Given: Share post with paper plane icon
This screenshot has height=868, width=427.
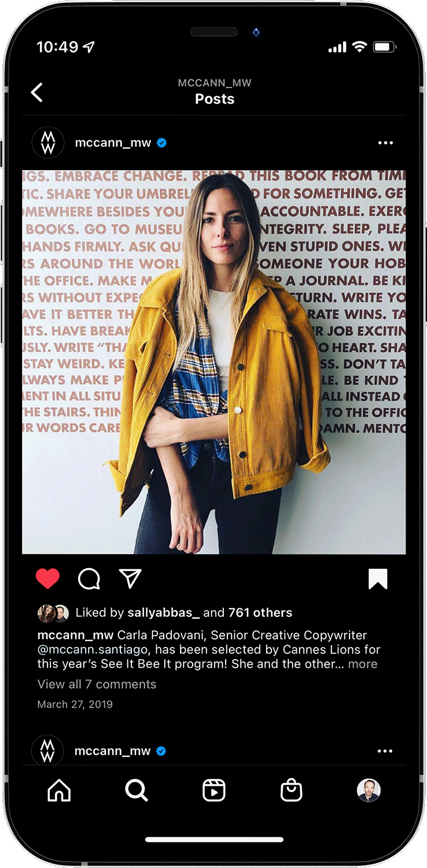Looking at the screenshot, I should click(x=130, y=579).
